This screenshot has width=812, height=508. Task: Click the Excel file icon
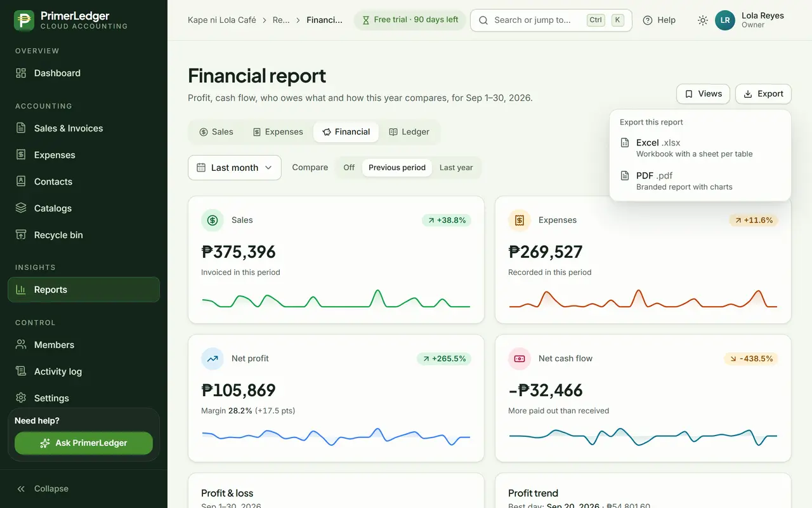click(625, 143)
